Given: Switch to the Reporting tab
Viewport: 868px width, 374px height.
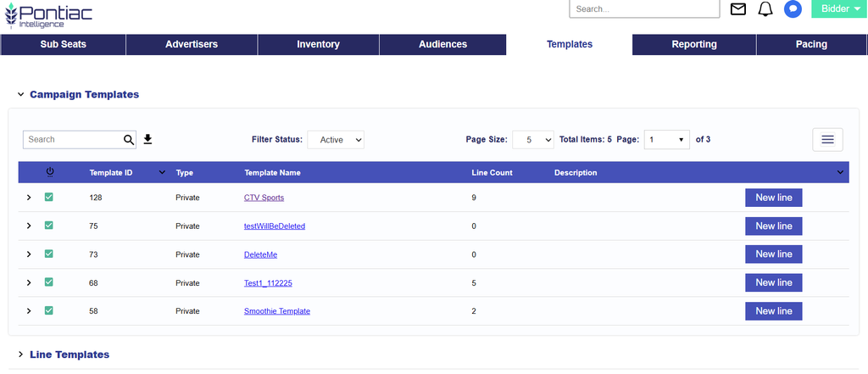Looking at the screenshot, I should pyautogui.click(x=694, y=44).
